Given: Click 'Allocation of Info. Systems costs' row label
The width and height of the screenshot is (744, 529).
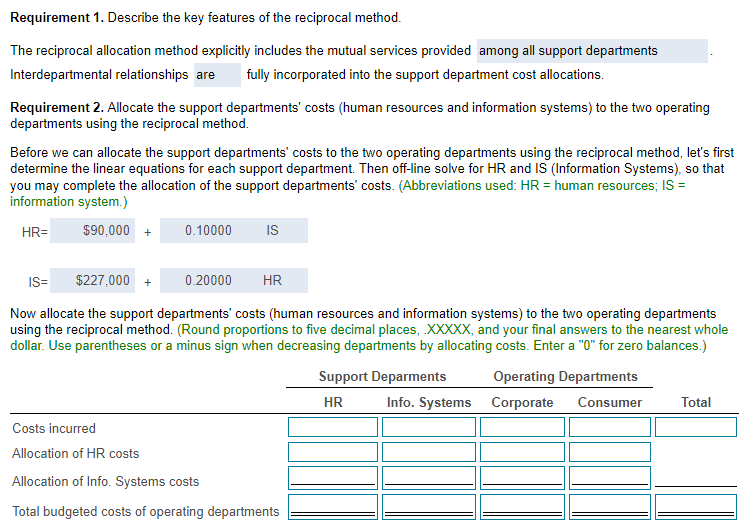Looking at the screenshot, I should (106, 482).
